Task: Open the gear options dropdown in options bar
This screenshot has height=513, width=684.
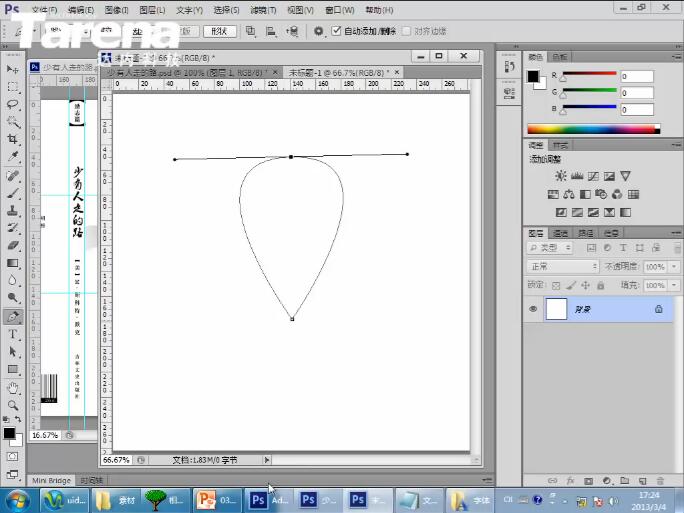Action: tap(319, 31)
